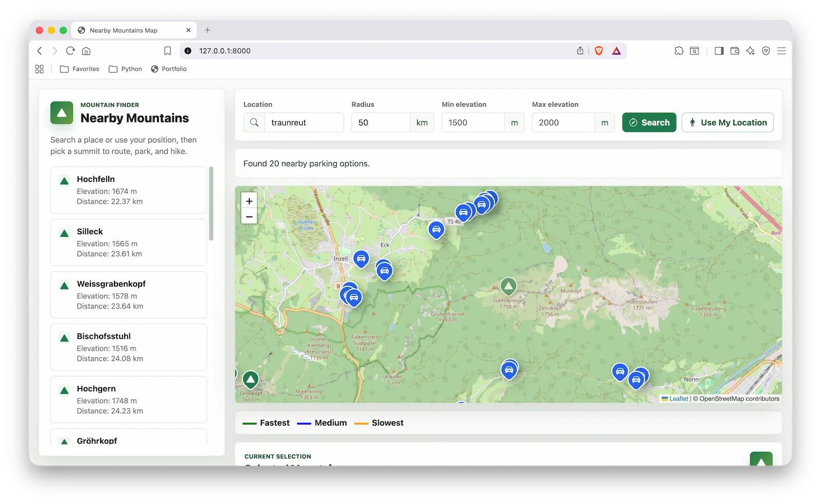This screenshot has width=821, height=504.
Task: View site information icon beside the URL
Action: 188,51
